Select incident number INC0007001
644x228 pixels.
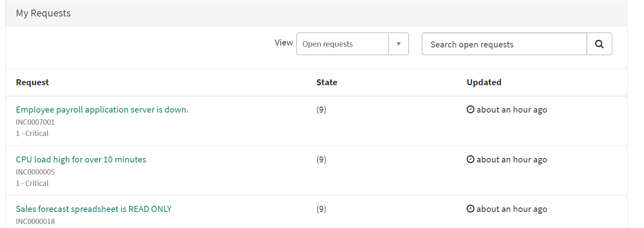pos(35,122)
